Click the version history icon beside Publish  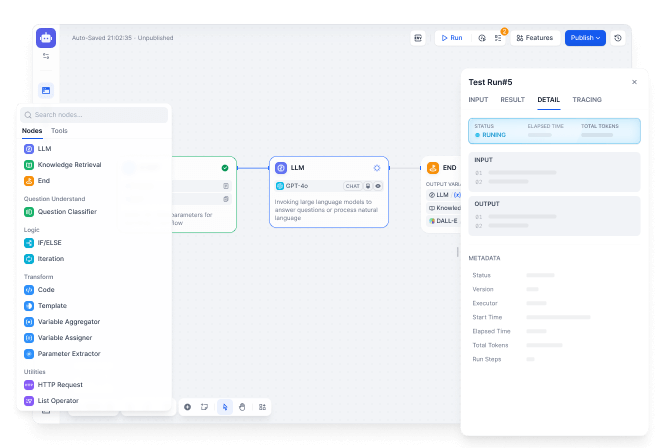(x=618, y=38)
